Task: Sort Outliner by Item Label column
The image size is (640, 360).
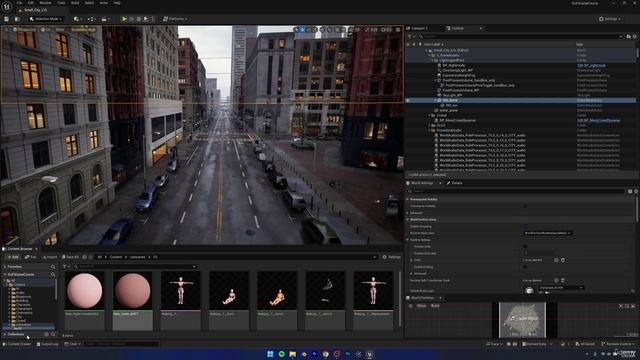Action: [433, 44]
